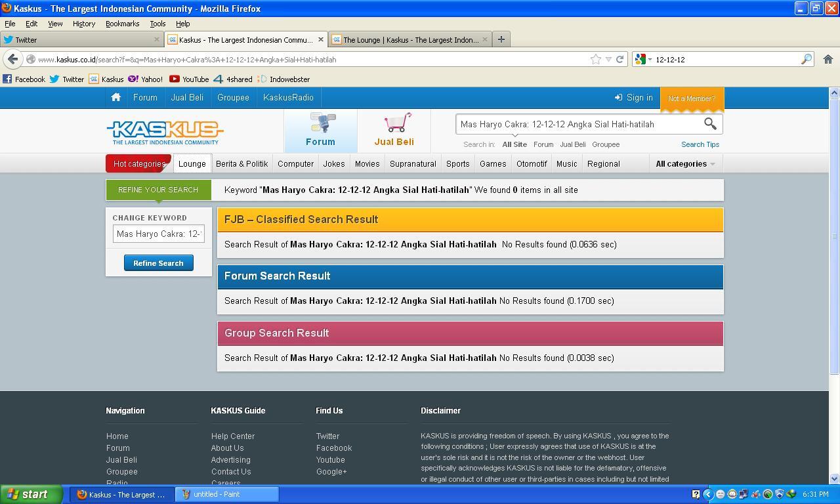Open Twitter bookmark in bookmarks toolbar
840x504 pixels.
tap(68, 79)
